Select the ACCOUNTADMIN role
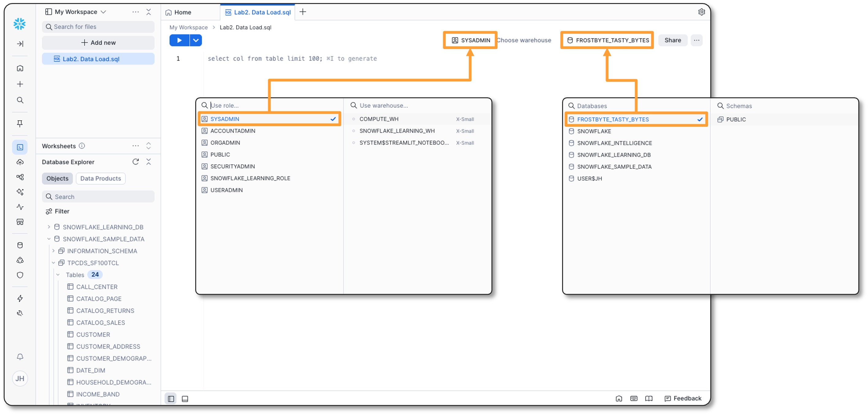Viewport: 868px width, 415px height. coord(233,131)
